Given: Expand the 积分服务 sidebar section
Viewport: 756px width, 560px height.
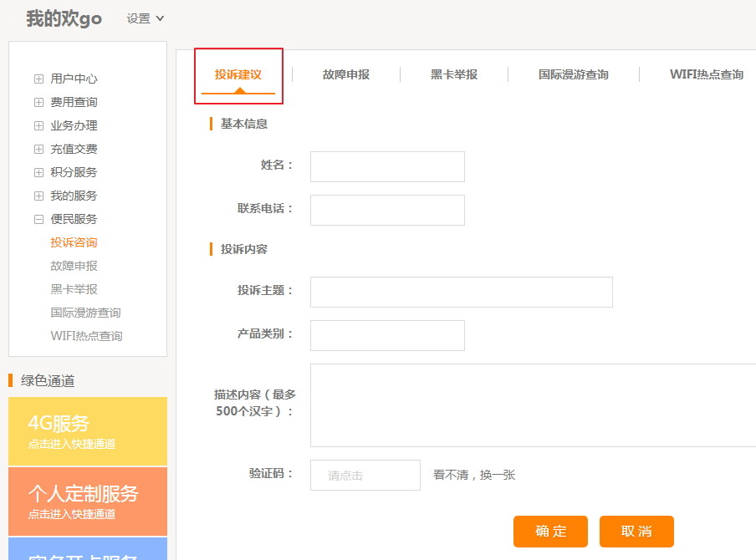Looking at the screenshot, I should [38, 172].
